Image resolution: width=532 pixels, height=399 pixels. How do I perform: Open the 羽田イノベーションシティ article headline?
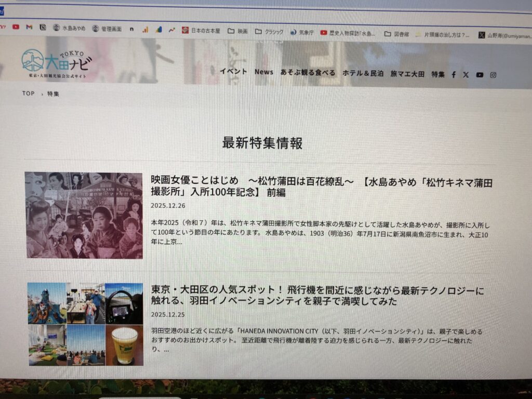click(x=317, y=296)
